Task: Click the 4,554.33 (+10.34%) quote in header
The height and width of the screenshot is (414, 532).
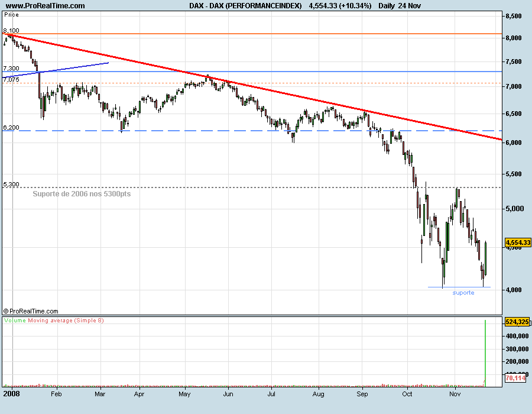Action: (340, 6)
